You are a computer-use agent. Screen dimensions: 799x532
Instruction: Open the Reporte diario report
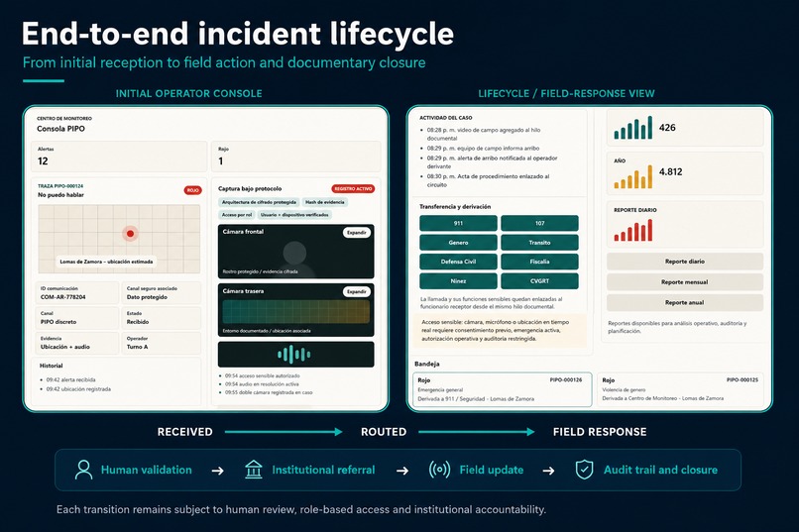click(x=685, y=262)
